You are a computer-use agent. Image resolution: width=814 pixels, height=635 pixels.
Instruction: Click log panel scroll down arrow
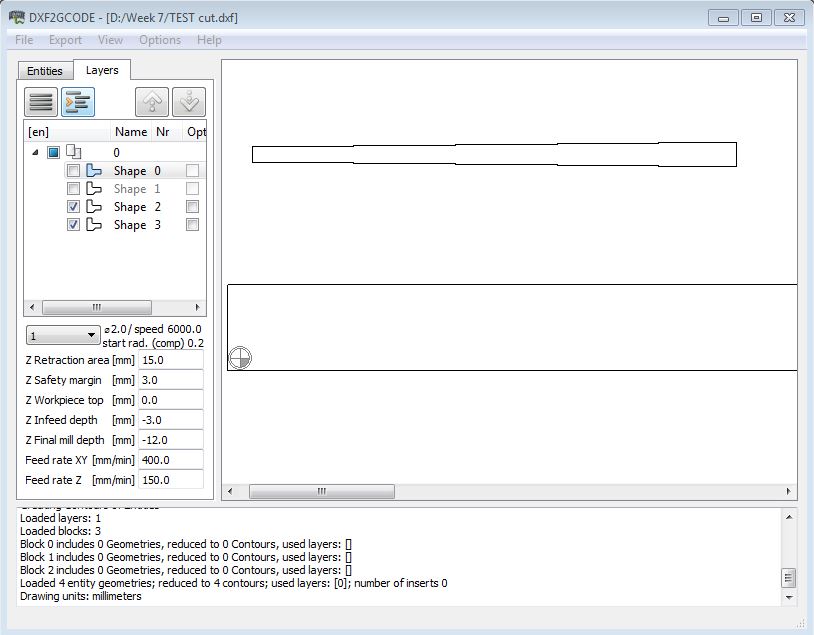(789, 598)
